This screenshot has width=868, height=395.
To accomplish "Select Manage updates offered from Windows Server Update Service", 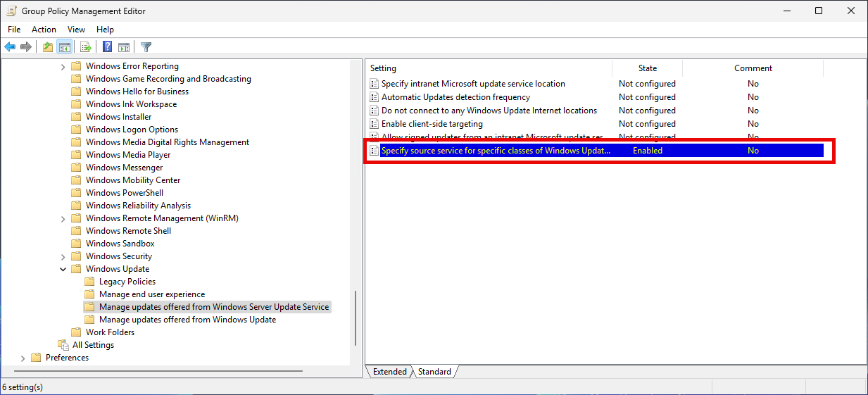I will click(x=214, y=307).
